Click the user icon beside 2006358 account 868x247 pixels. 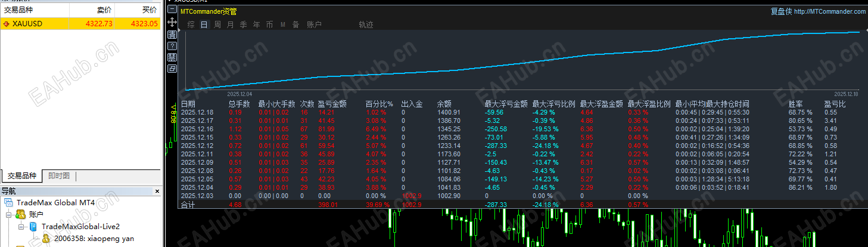click(x=46, y=238)
